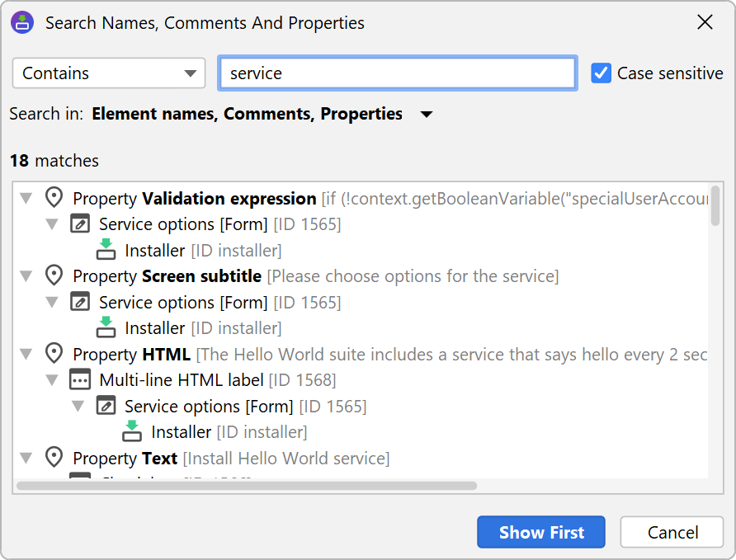Screen dimensions: 736x560
Task: Click the Show First button
Action: [x=540, y=532]
